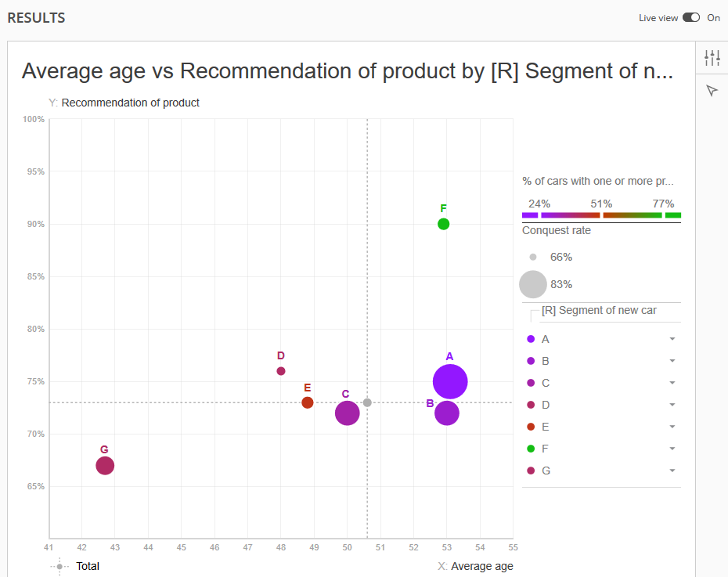Click the purple start of color scale
Viewport: 728px width, 577px height.
coord(530,215)
